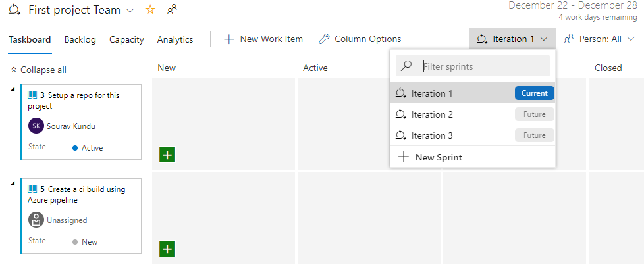Choose Iteration 3 in the sprint list

[x=432, y=135]
